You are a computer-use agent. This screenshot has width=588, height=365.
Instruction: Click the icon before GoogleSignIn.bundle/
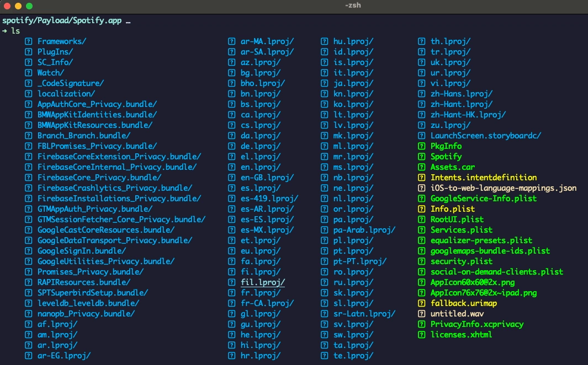point(29,251)
